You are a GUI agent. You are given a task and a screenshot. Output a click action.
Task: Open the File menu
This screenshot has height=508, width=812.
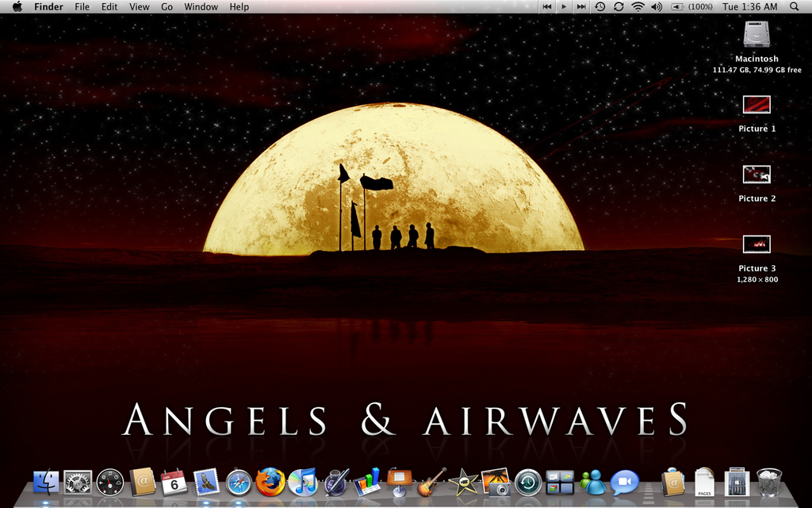coord(82,6)
